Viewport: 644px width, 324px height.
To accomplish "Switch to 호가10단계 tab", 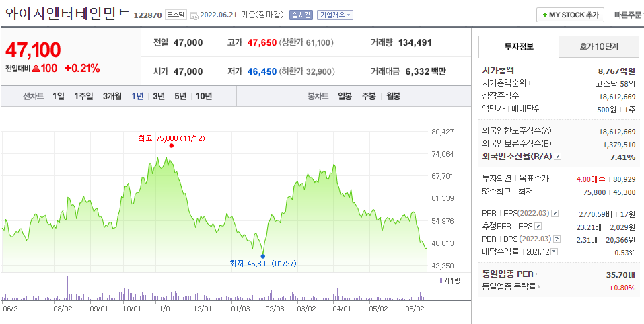I will click(599, 47).
